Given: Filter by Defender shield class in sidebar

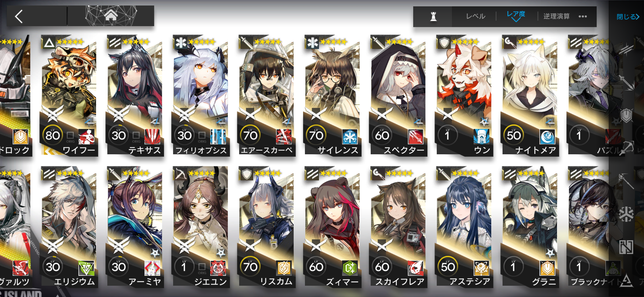Looking at the screenshot, I should (x=626, y=115).
